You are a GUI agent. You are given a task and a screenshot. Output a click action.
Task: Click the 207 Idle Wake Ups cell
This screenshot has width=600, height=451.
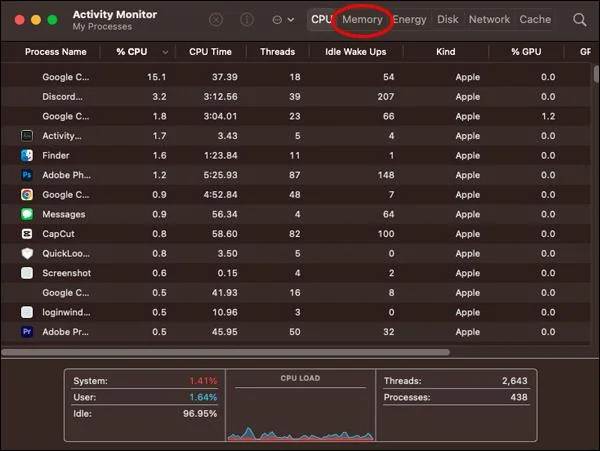point(385,96)
